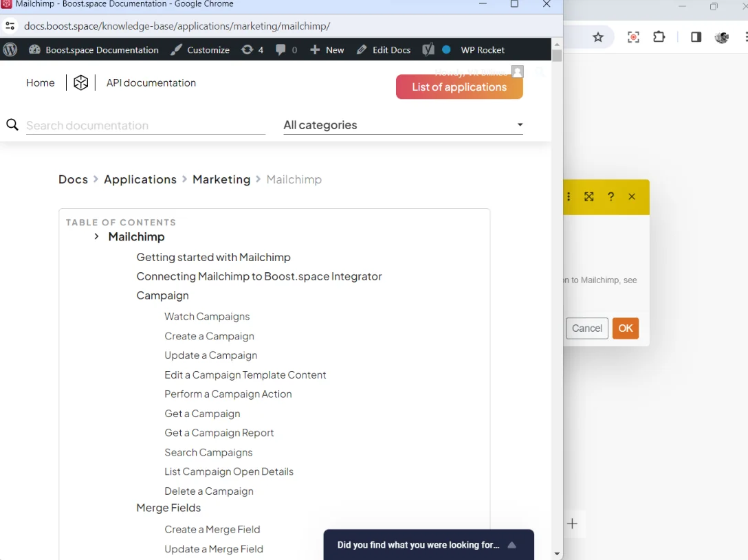Screen dimensions: 748x560
Task: Open API documentation link
Action: coord(151,83)
